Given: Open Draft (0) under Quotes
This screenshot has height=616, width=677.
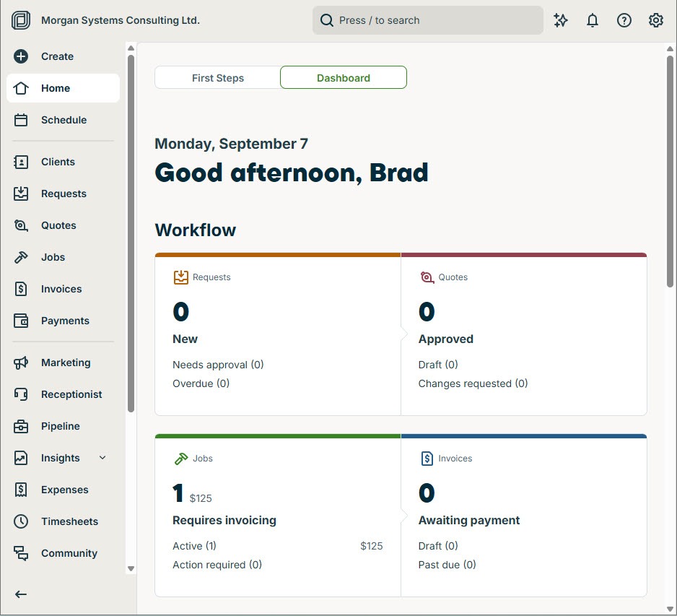Looking at the screenshot, I should coord(438,365).
